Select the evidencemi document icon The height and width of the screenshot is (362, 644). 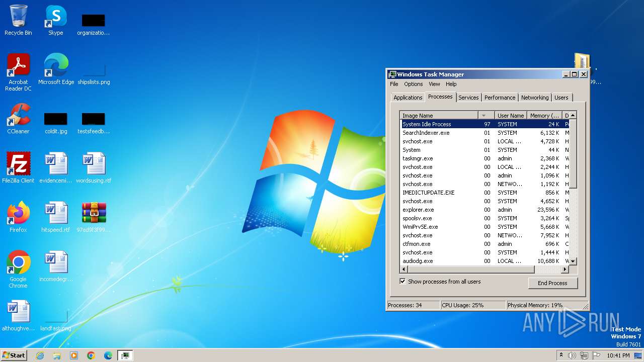56,168
